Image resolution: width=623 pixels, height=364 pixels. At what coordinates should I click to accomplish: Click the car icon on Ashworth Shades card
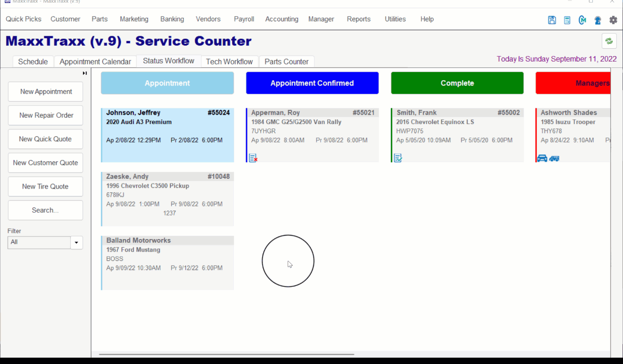pos(543,158)
